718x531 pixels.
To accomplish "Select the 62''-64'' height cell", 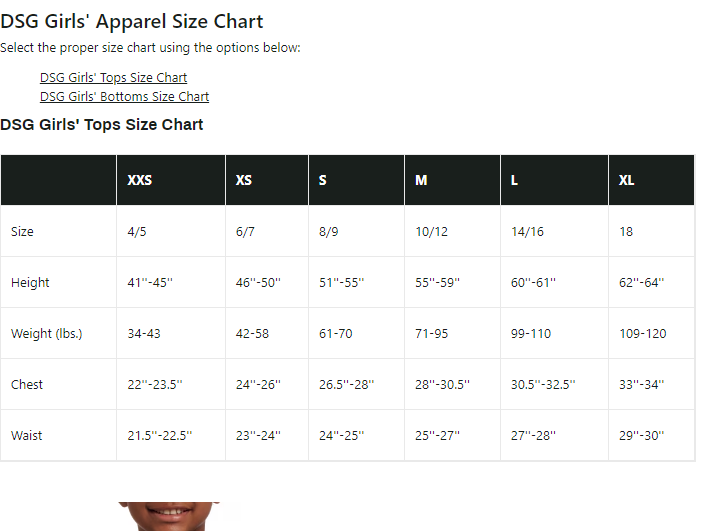I will 641,282.
